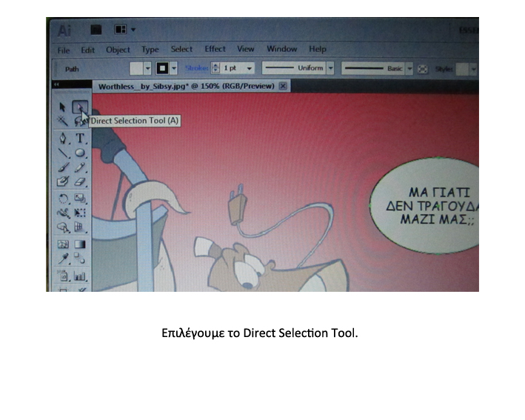The height and width of the screenshot is (420, 525).
Task: Select the Shape Builder tool
Action: click(x=63, y=227)
